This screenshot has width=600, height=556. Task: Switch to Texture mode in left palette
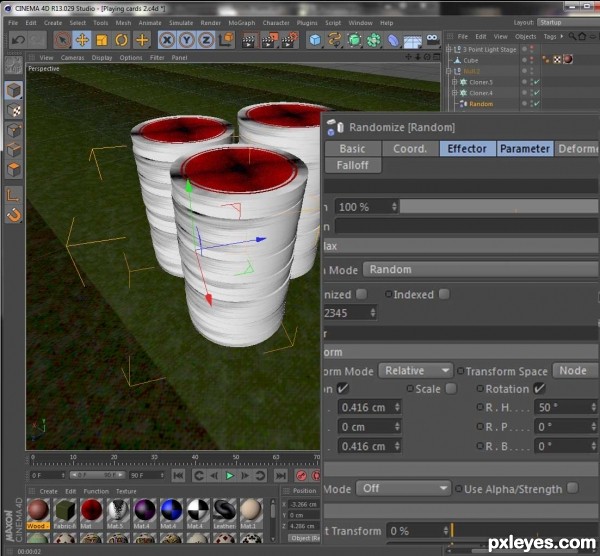(x=14, y=110)
